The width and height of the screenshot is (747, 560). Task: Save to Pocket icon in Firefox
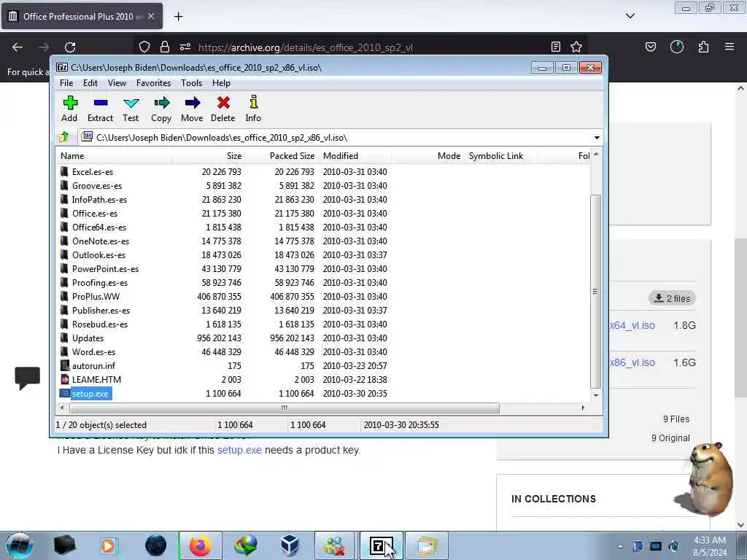[x=650, y=47]
